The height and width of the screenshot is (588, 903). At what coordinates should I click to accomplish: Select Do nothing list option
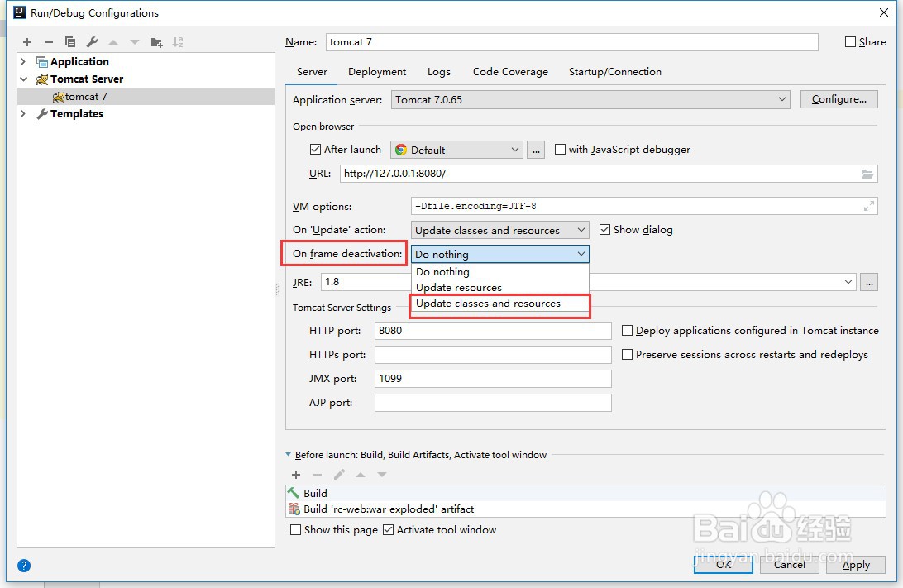coord(499,272)
